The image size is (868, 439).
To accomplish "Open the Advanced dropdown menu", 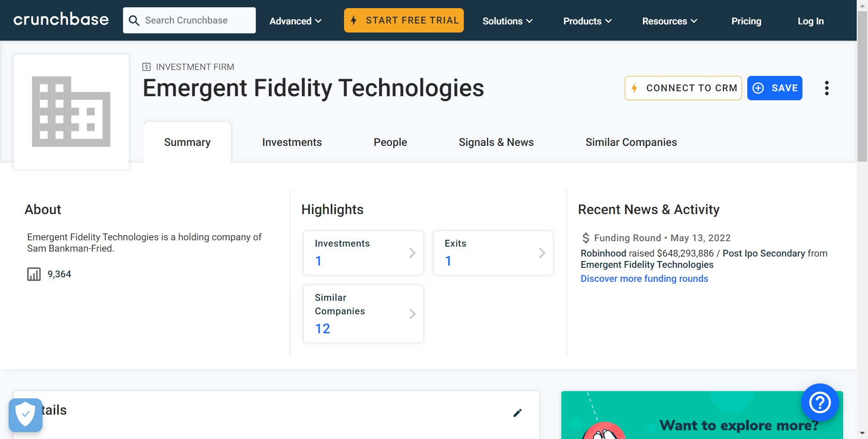I will pyautogui.click(x=296, y=21).
